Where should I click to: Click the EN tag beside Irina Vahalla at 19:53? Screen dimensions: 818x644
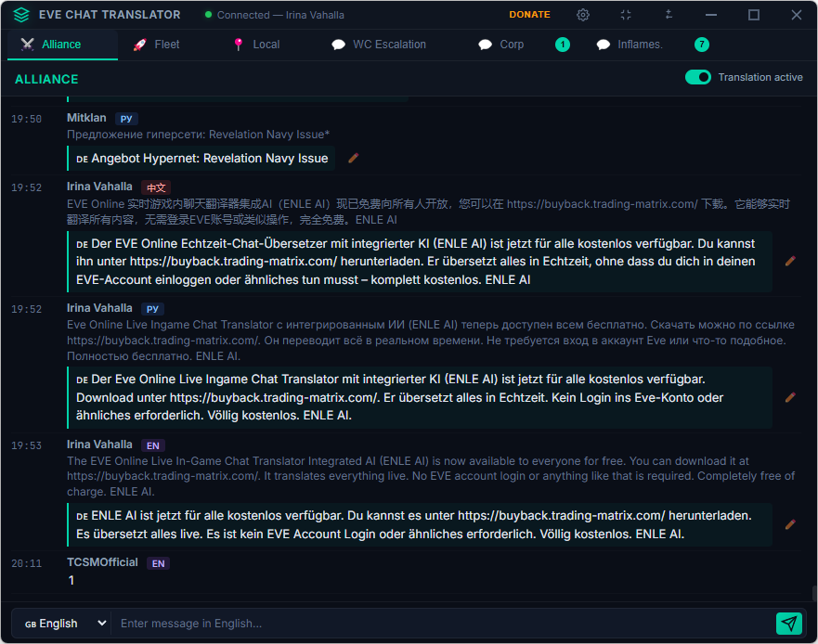click(153, 445)
